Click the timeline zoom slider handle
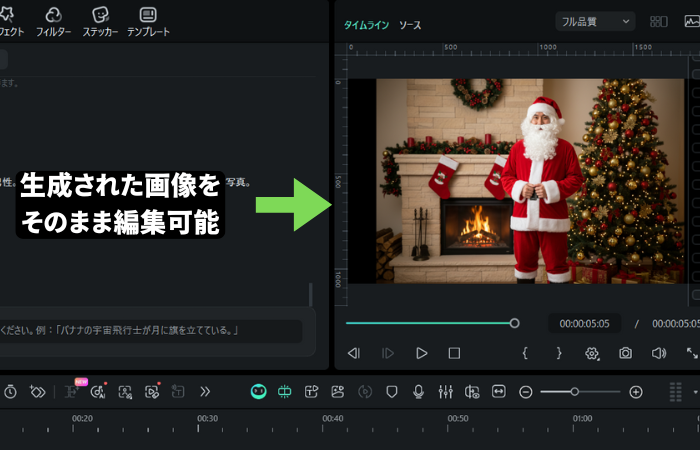This screenshot has height=450, width=700. coord(575,392)
